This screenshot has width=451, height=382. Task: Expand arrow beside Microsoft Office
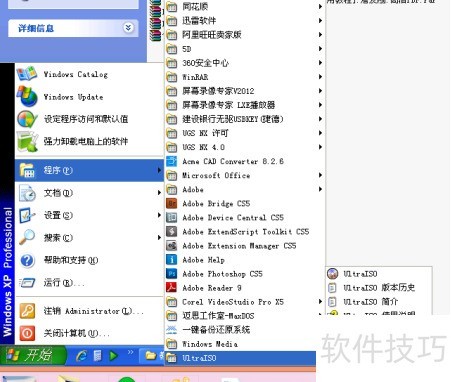pos(320,175)
